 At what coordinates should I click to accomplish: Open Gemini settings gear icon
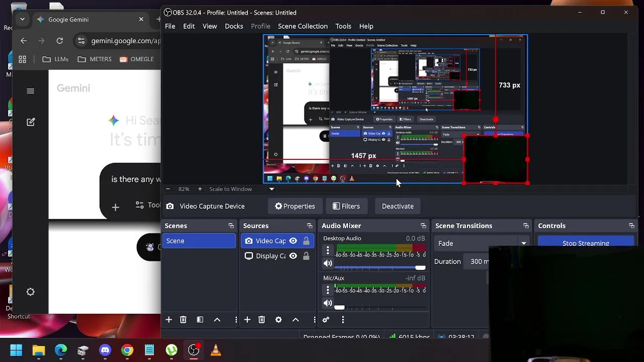31,292
